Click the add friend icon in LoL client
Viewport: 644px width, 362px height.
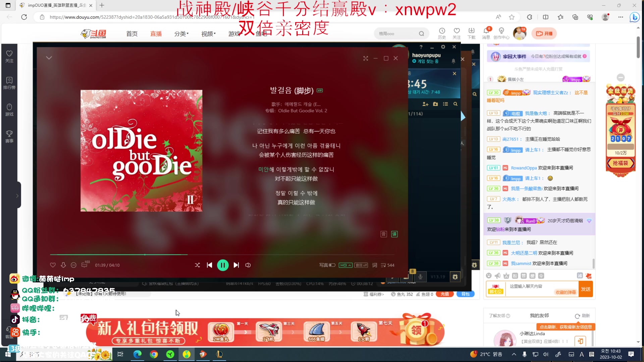(425, 104)
